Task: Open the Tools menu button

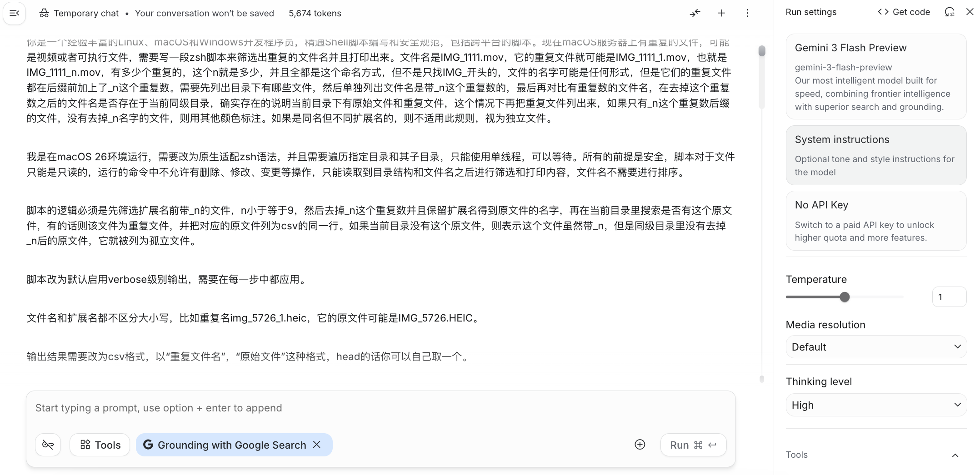Action: (x=100, y=445)
